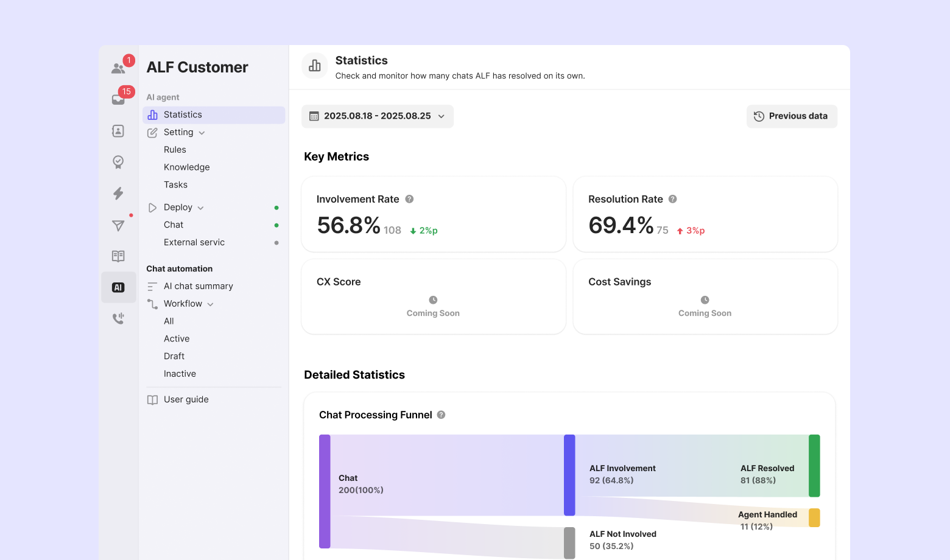Collapse the Deploy section chevron

[x=200, y=208]
